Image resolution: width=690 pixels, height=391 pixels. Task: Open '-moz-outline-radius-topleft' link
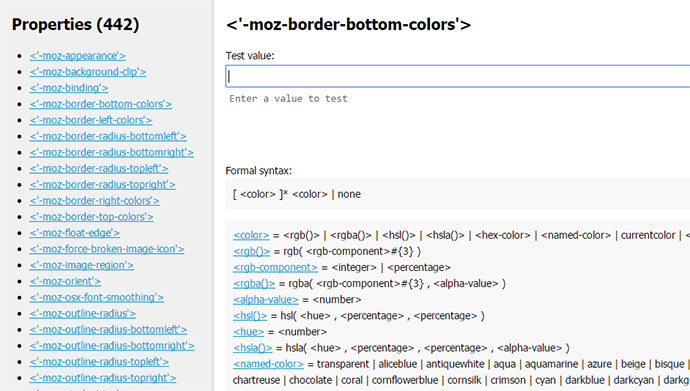tap(99, 362)
